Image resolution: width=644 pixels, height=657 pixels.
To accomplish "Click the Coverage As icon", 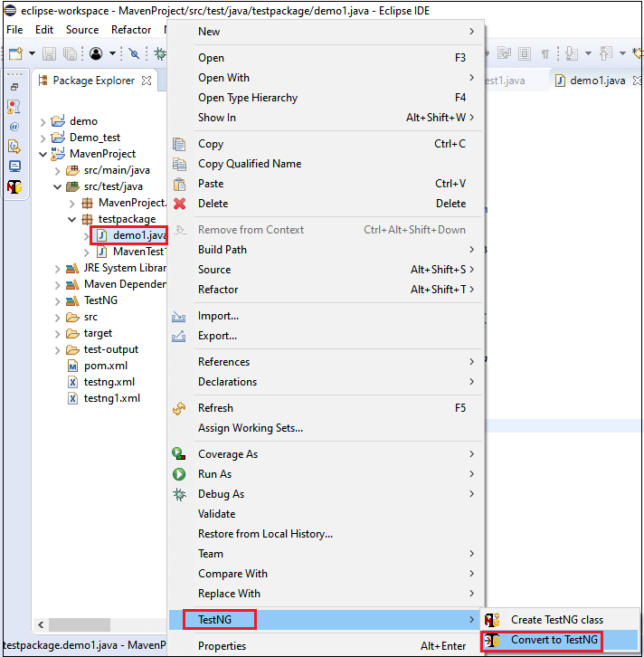I will [x=179, y=454].
